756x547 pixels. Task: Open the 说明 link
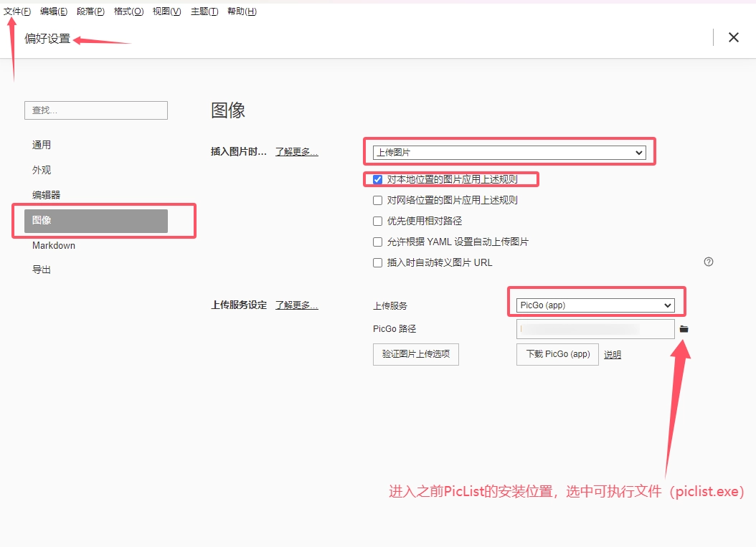[x=612, y=355]
